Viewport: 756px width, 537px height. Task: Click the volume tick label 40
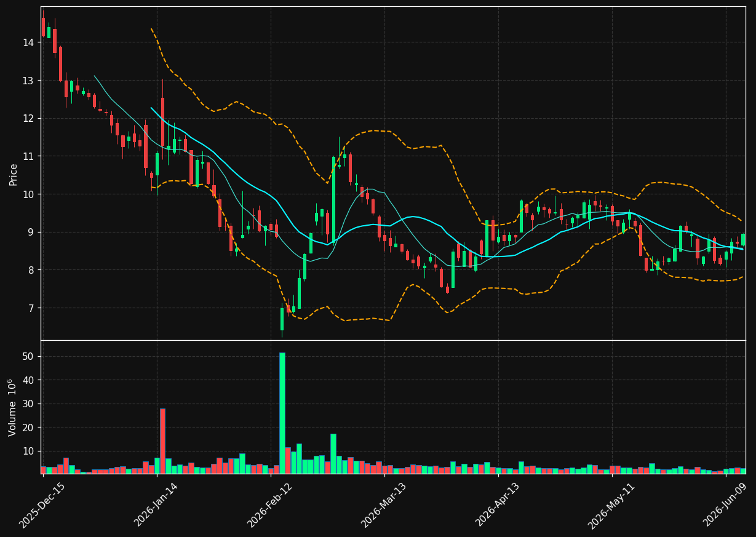tap(29, 380)
